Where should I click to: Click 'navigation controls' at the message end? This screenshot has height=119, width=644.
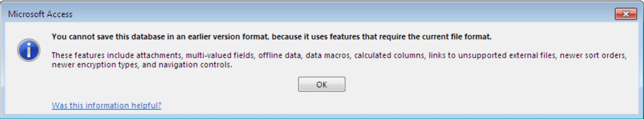pos(195,65)
